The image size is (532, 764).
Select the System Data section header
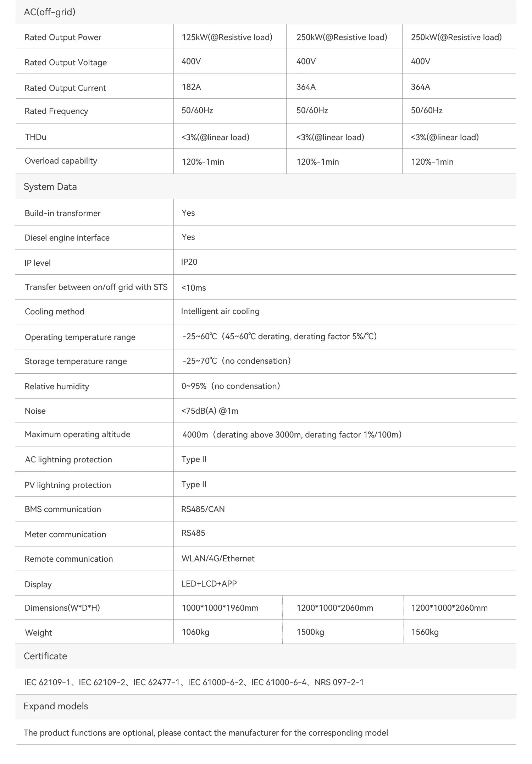coord(50,187)
